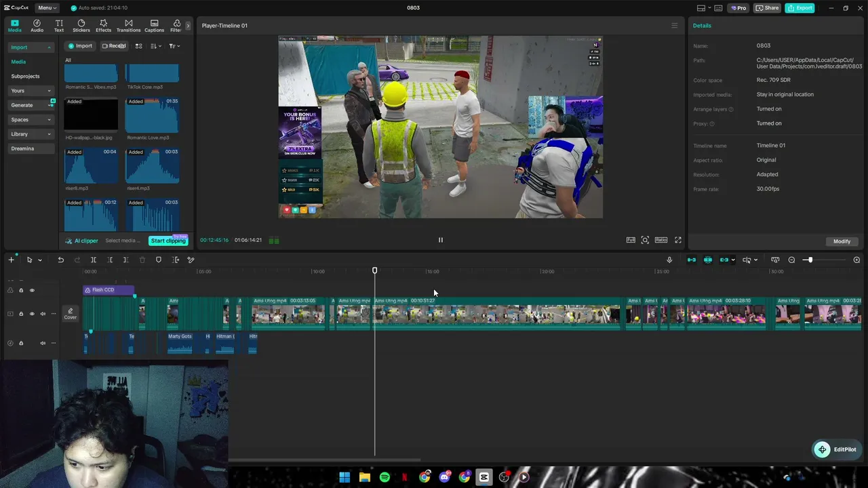Toggle auto snapping on the timeline
The height and width of the screenshot is (488, 868).
708,260
